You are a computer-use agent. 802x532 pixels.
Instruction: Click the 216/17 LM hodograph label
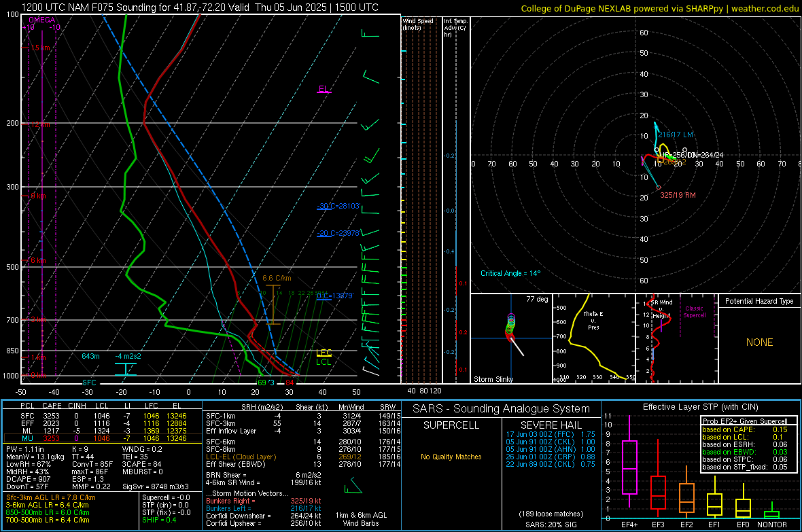676,135
